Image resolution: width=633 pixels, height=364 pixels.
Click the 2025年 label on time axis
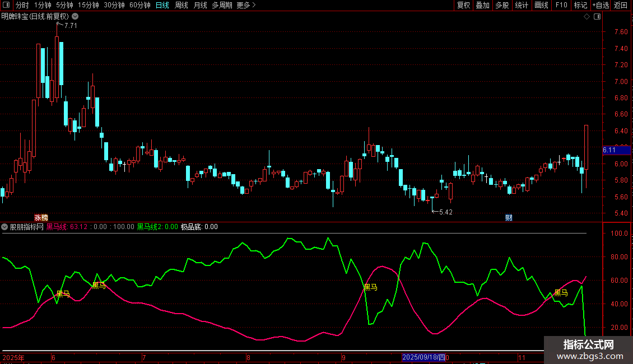coord(13,357)
